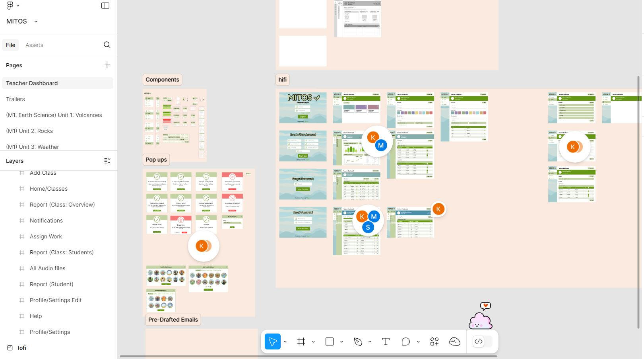
Task: Select the Notifications layer
Action: tap(46, 220)
